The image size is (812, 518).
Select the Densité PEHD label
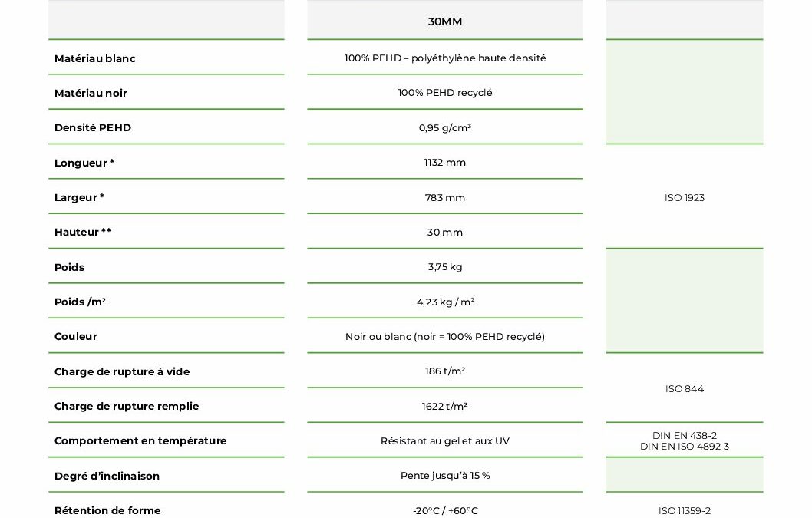tap(93, 127)
